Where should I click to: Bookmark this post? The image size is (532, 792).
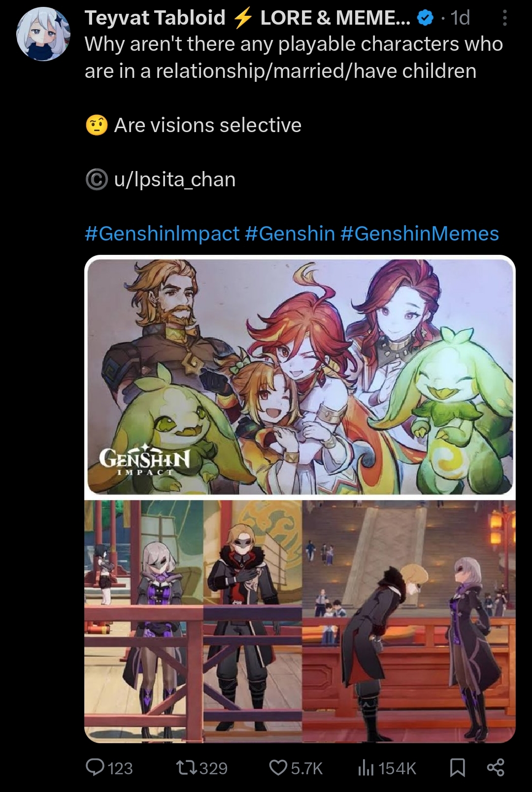pos(458,767)
